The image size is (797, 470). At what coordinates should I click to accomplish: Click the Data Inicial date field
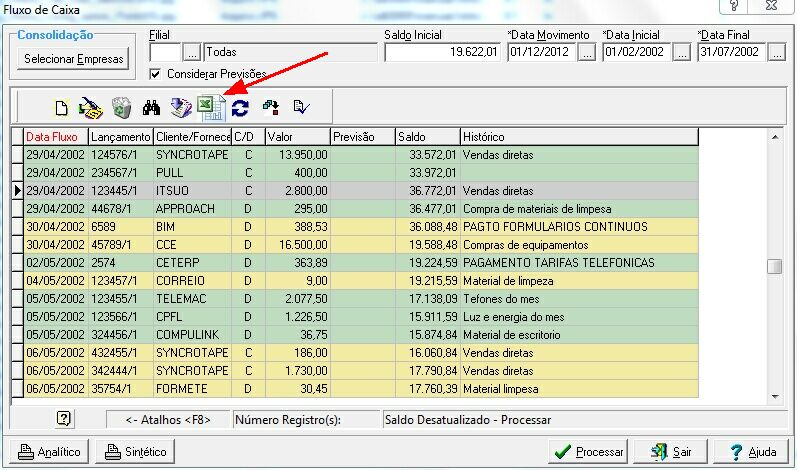pyautogui.click(x=637, y=52)
